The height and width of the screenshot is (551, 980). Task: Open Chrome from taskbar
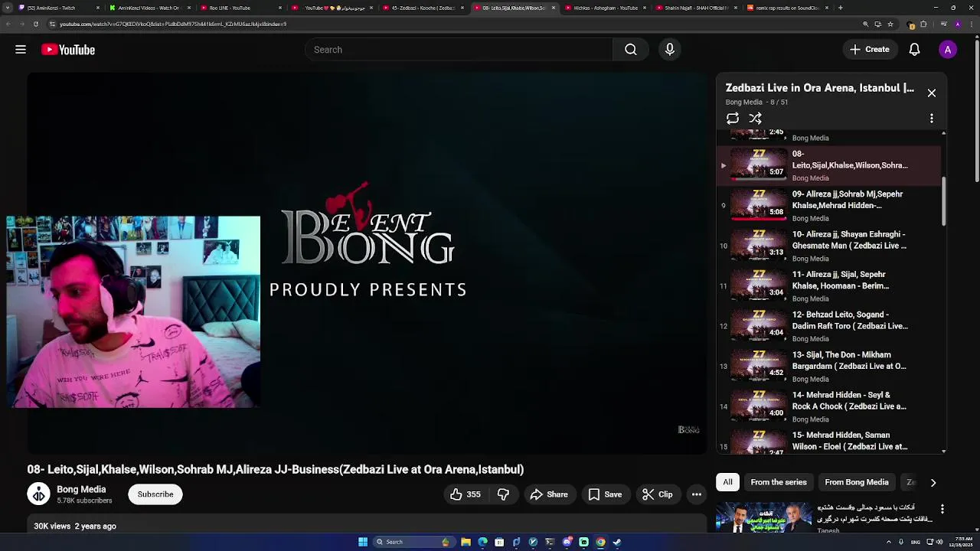(x=600, y=542)
